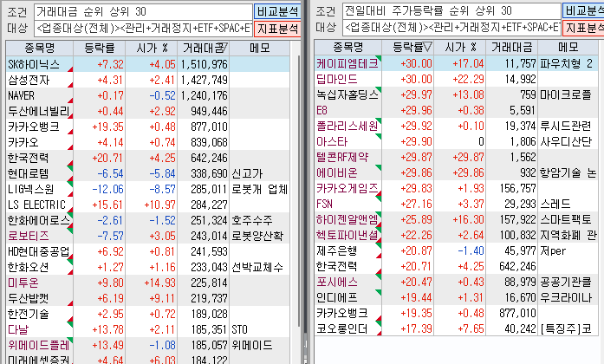Select the 인디에프 row
Image resolution: width=604 pixels, height=364 pixels.
click(x=456, y=297)
